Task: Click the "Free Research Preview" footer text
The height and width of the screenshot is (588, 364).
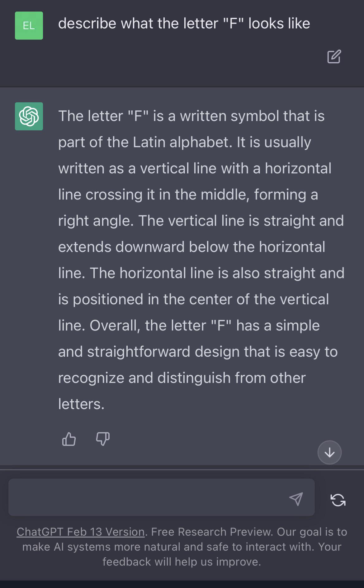Action: (x=212, y=532)
